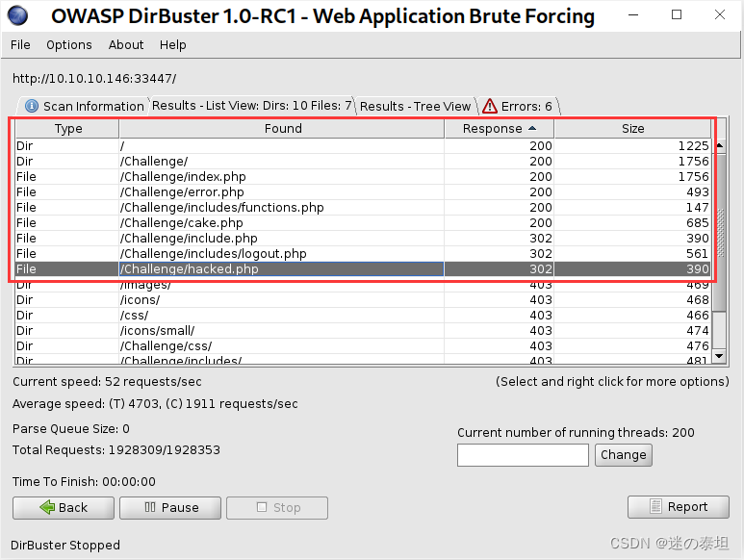The height and width of the screenshot is (560, 744).
Task: Click the Current speed text
Action: click(107, 381)
